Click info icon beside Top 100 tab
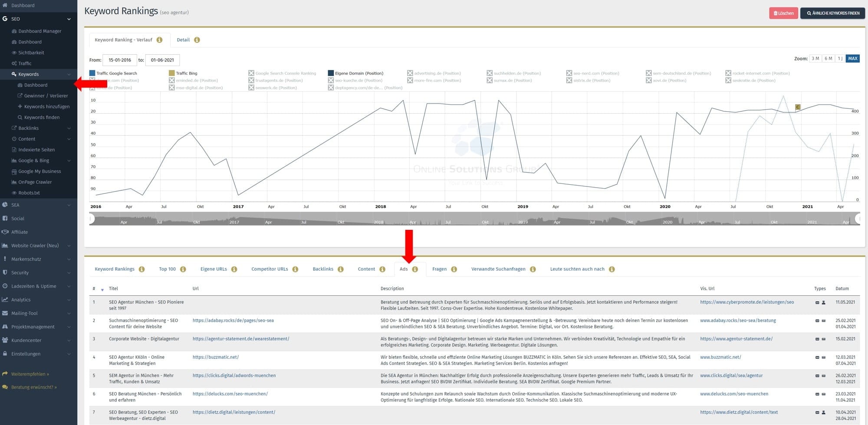Screen dimensions: 868x425 click(x=183, y=269)
